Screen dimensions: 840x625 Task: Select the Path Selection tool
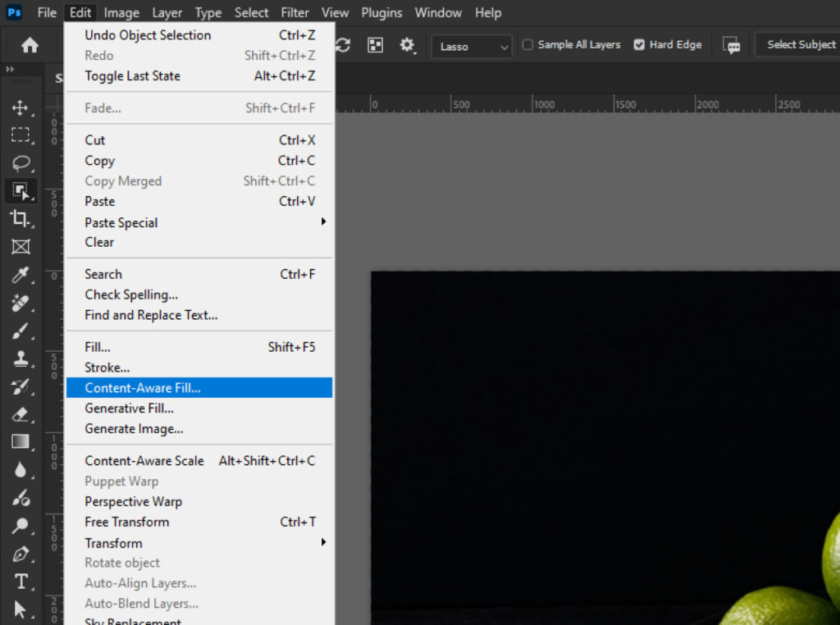pyautogui.click(x=21, y=609)
